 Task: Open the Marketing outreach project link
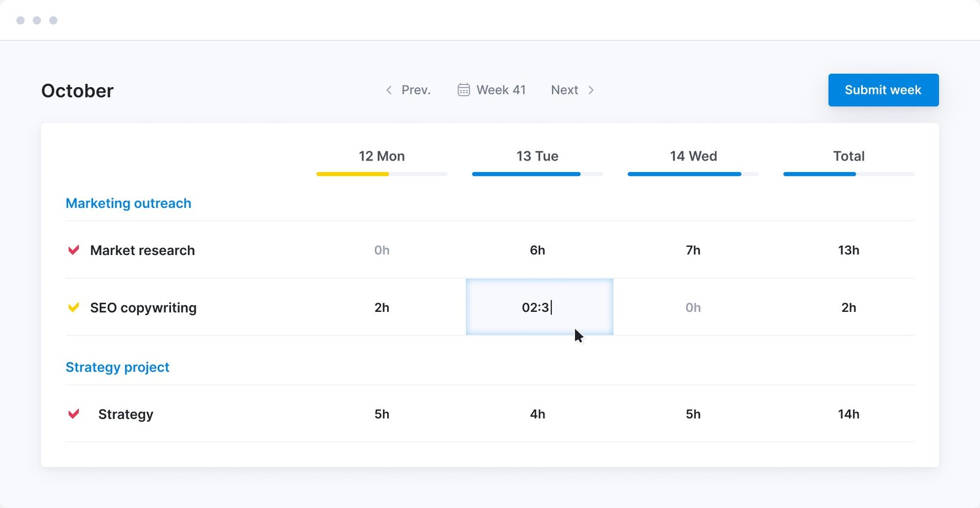coord(128,203)
